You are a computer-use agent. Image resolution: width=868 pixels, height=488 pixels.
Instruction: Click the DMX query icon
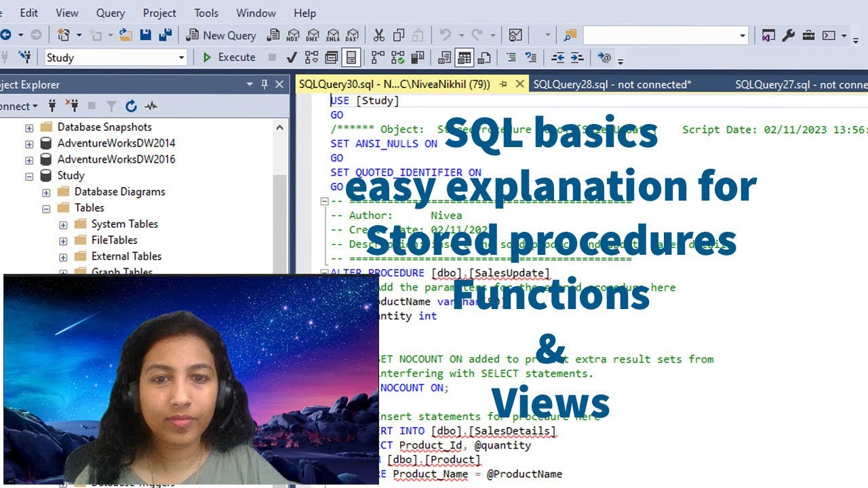pos(313,35)
